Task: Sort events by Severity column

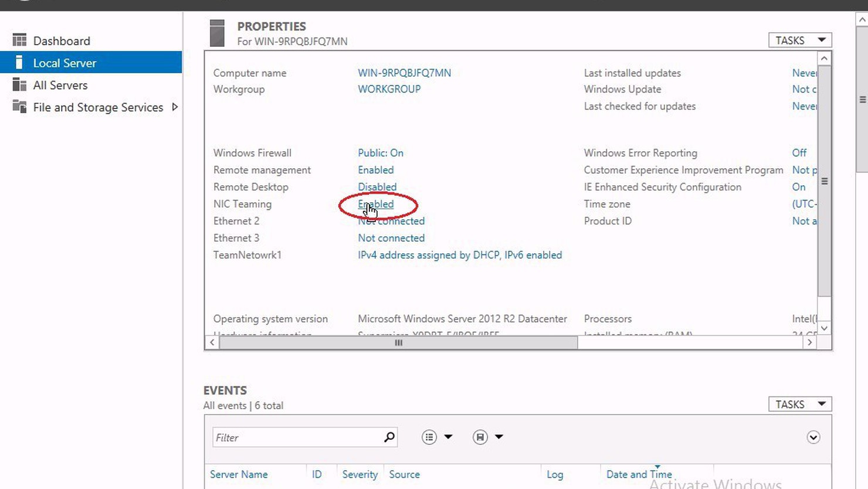Action: [x=360, y=474]
